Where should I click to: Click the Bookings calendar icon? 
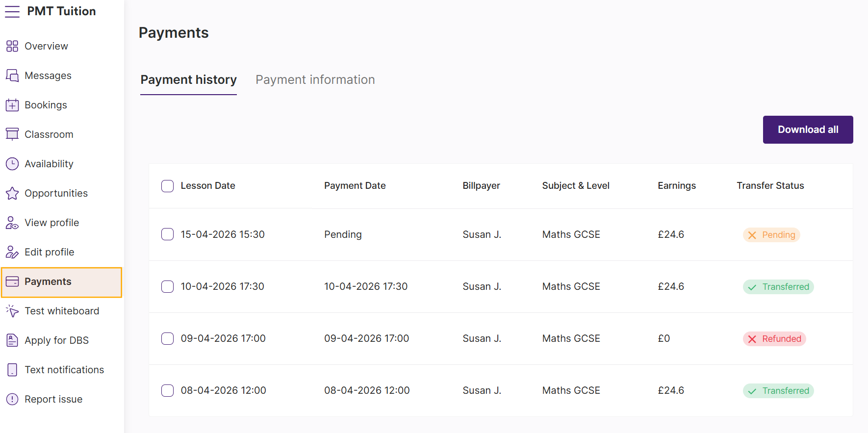pyautogui.click(x=12, y=105)
